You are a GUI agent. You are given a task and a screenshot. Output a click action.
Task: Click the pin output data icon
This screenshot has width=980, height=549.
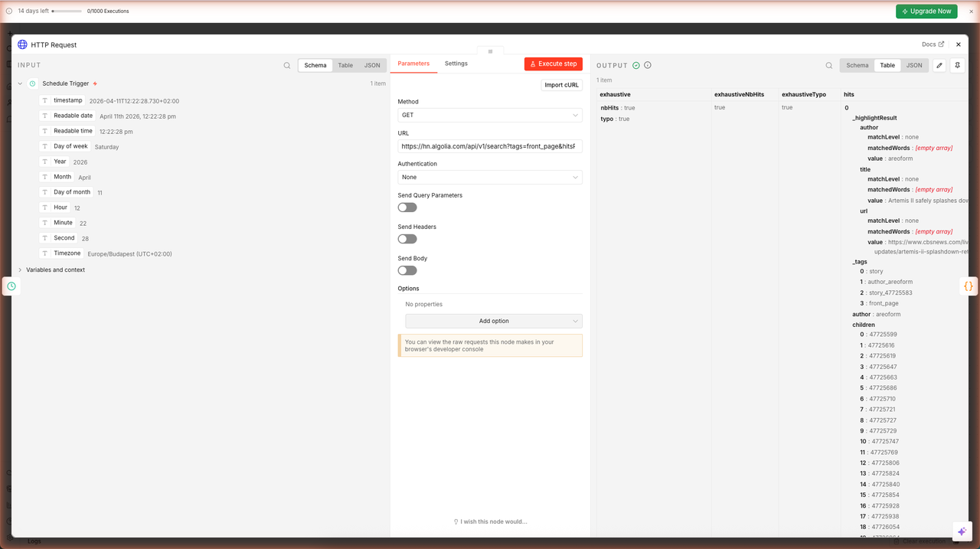pyautogui.click(x=957, y=66)
